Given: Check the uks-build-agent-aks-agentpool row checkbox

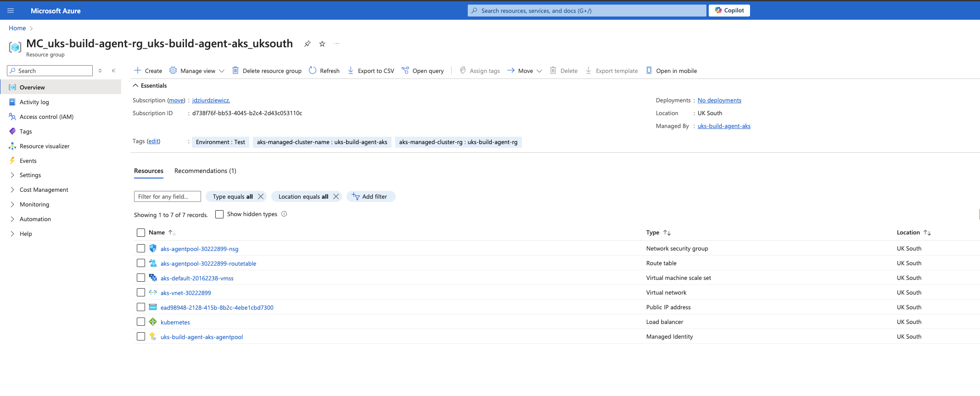Looking at the screenshot, I should (x=141, y=336).
